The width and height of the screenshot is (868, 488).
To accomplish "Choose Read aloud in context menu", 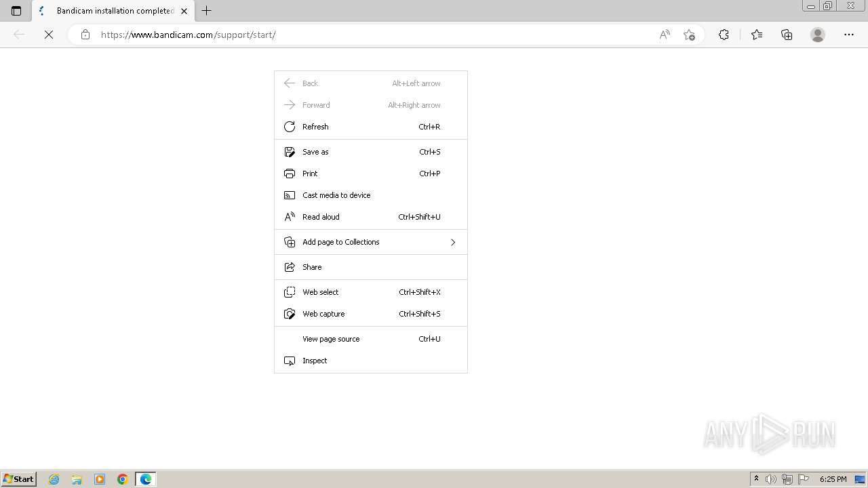I will click(x=371, y=217).
